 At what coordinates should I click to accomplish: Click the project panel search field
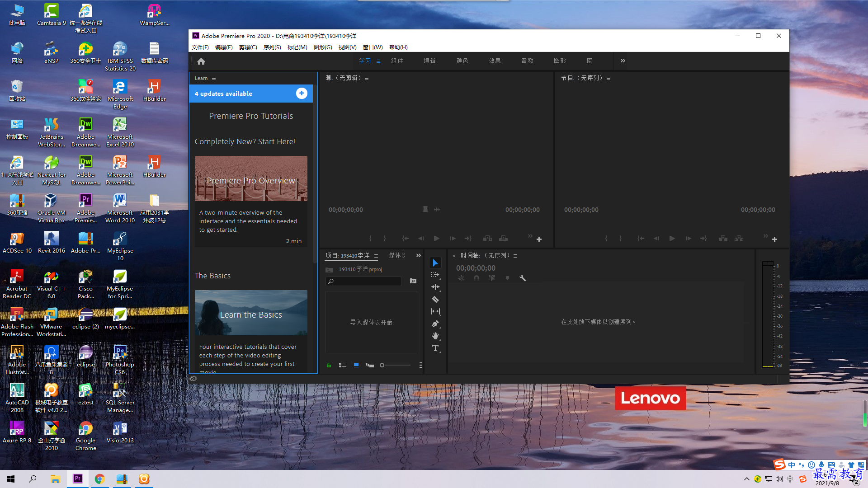tap(364, 281)
